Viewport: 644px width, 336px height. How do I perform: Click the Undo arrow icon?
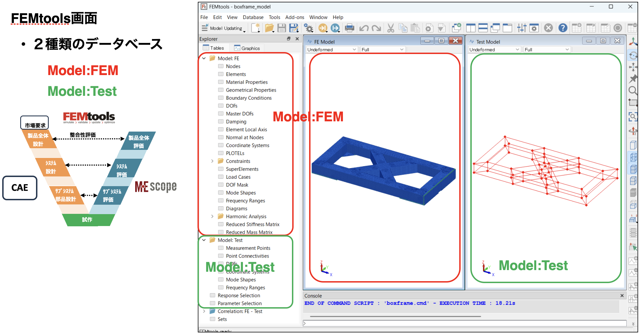click(364, 28)
